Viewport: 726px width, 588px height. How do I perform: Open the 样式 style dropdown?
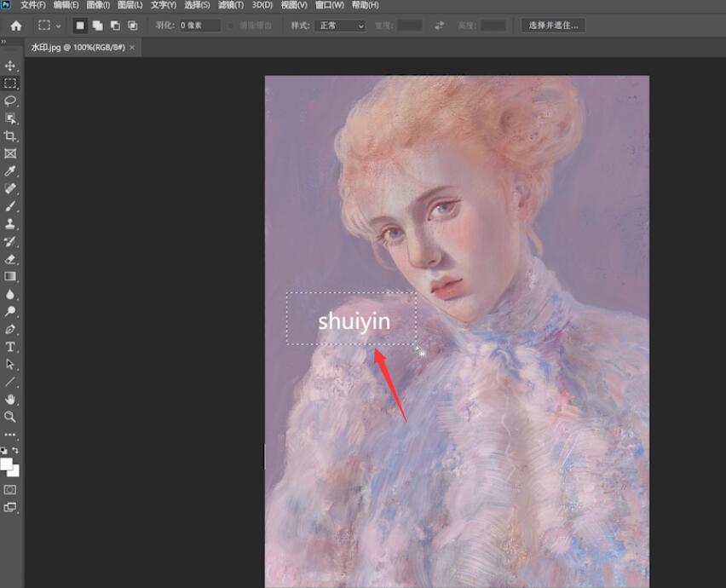(340, 26)
